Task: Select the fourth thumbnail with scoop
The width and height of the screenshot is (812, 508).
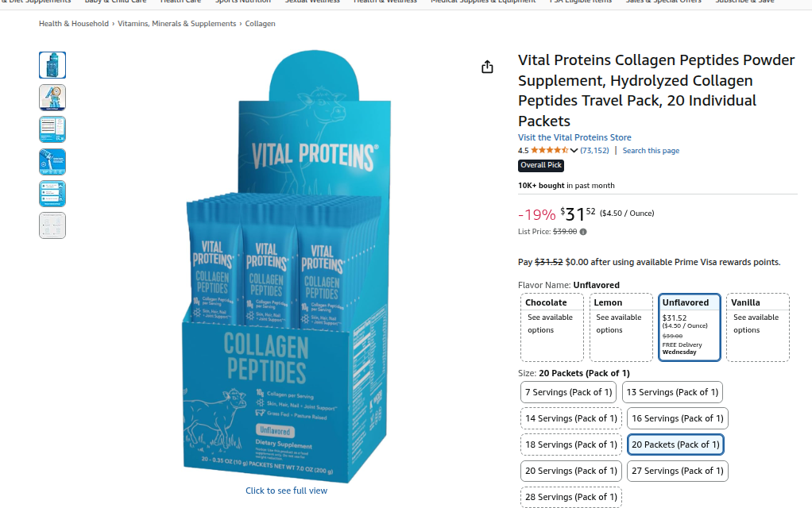Action: 52,161
